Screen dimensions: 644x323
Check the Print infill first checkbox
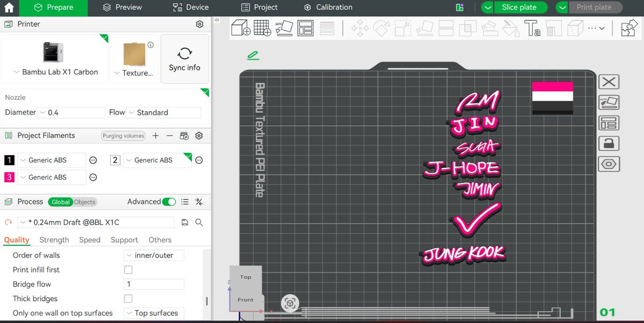coord(128,270)
